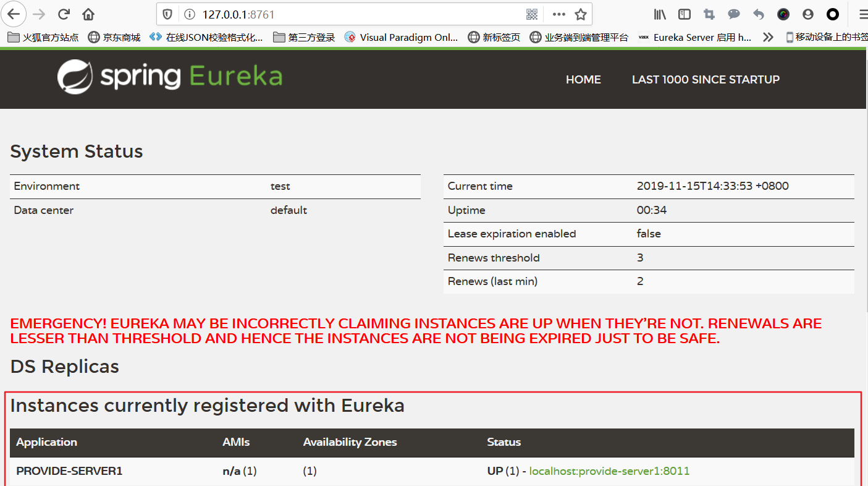
Task: Toggle the sidebar view icon
Action: pos(685,14)
